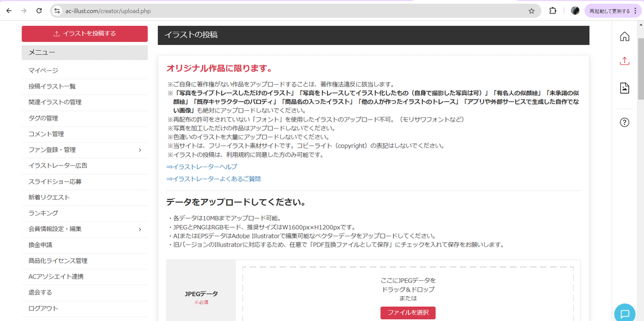Click the ファイルを選択 button

(408, 312)
